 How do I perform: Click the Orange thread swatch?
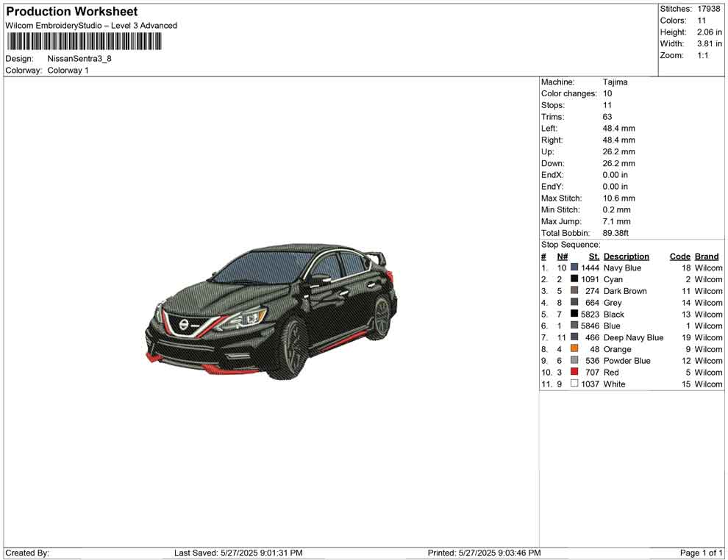574,348
